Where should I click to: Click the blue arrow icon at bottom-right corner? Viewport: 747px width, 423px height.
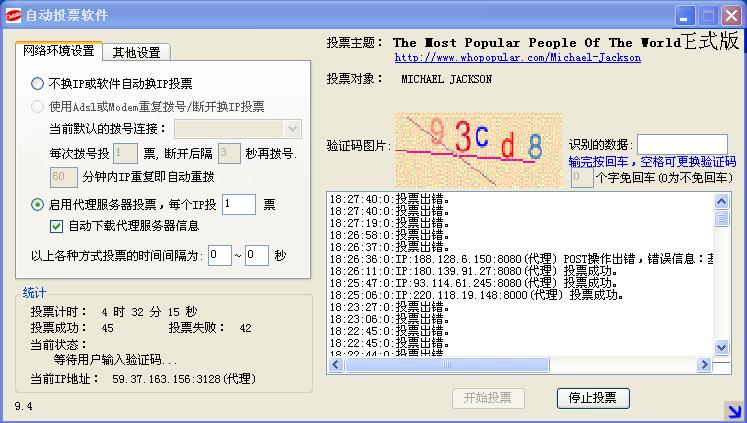point(733,411)
